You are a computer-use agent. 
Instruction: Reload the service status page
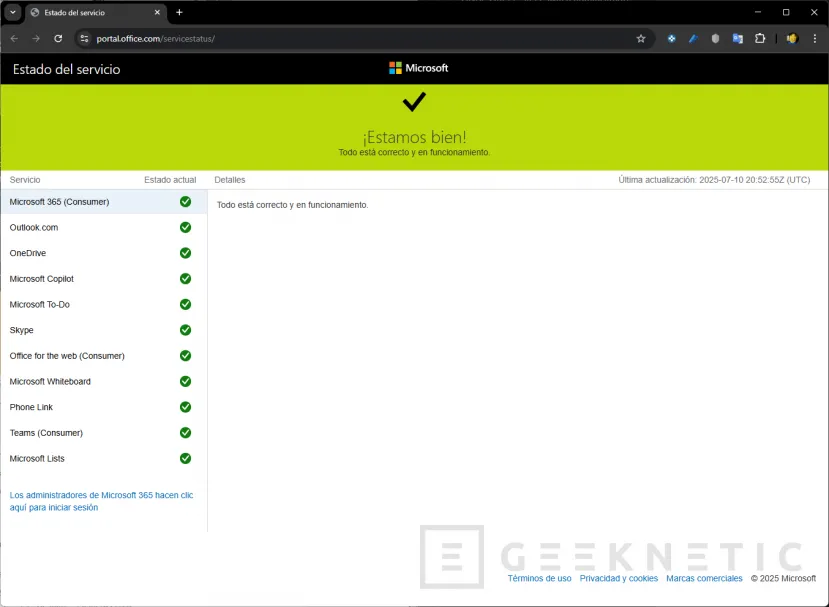(x=59, y=38)
